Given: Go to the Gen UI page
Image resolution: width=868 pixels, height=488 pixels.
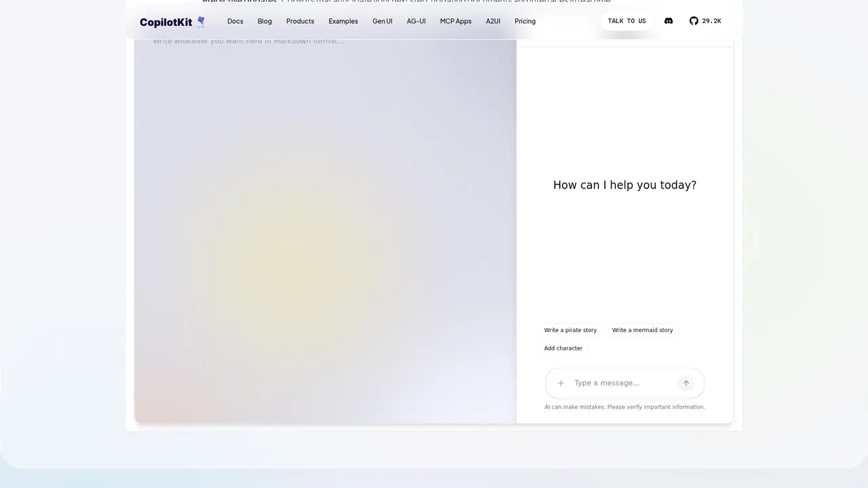Looking at the screenshot, I should click(x=382, y=21).
